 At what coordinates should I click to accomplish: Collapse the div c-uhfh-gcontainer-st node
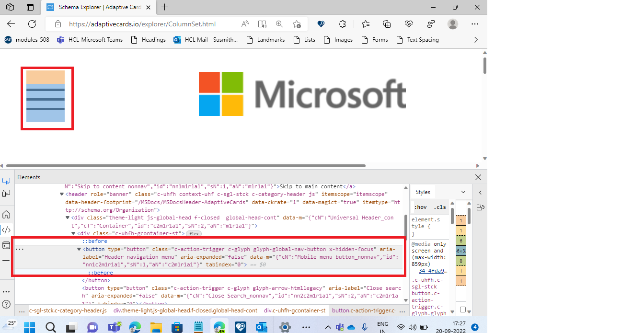coord(74,233)
